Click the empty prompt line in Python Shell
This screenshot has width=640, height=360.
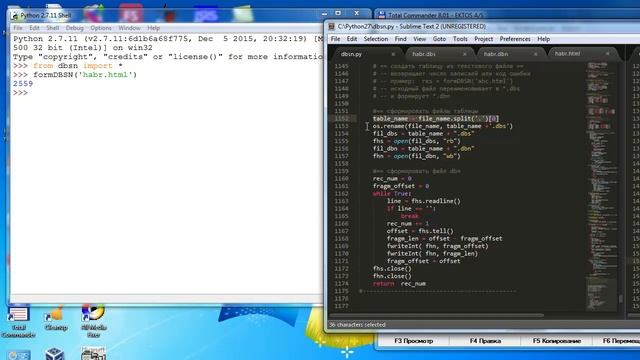point(20,93)
